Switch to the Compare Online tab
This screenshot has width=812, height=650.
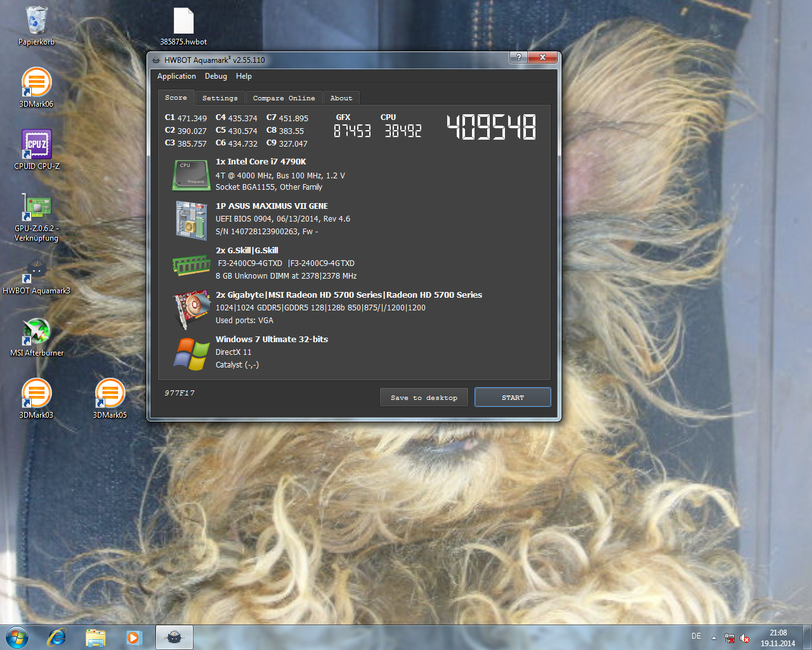point(284,98)
